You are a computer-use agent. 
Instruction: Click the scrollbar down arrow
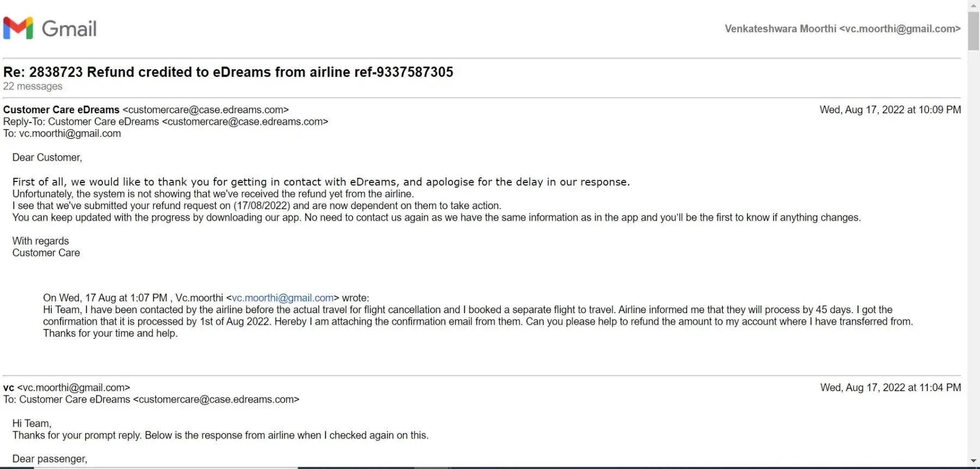point(973,461)
